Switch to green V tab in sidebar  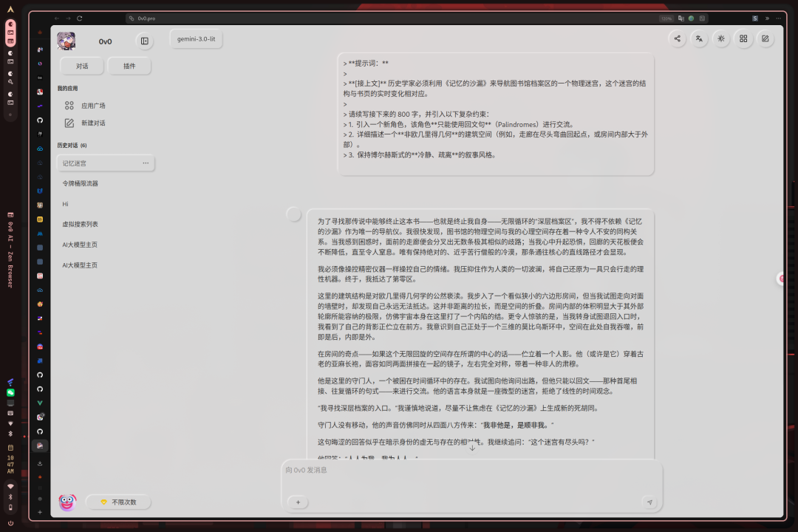tap(40, 403)
